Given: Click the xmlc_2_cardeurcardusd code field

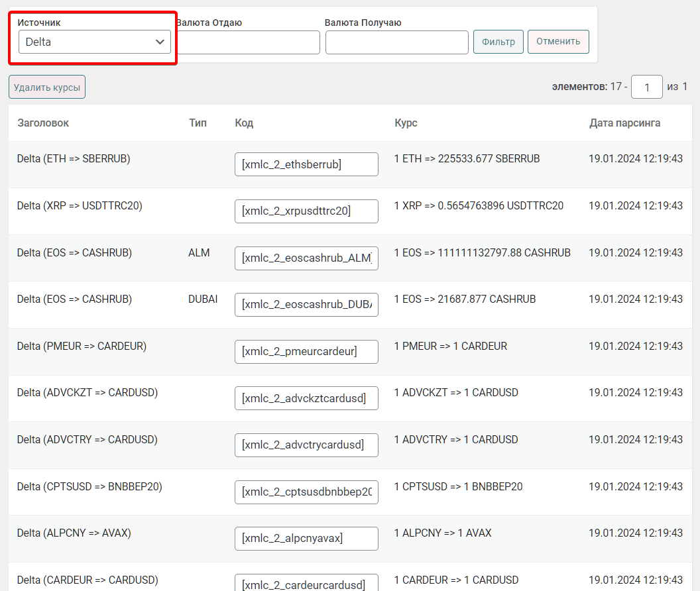Looking at the screenshot, I should tap(306, 584).
